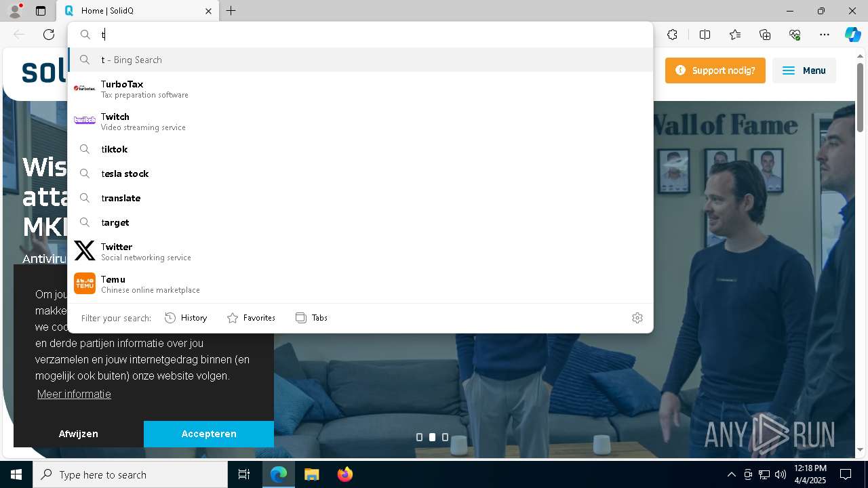Go to third carousel slide dot
Screen dimensions: 868x488
(x=445, y=437)
